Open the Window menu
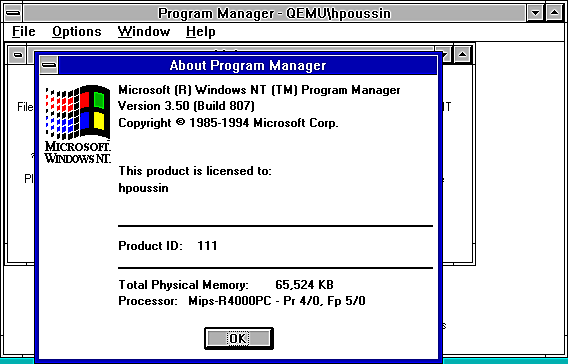Screen dimensions: 568x364 [144, 32]
